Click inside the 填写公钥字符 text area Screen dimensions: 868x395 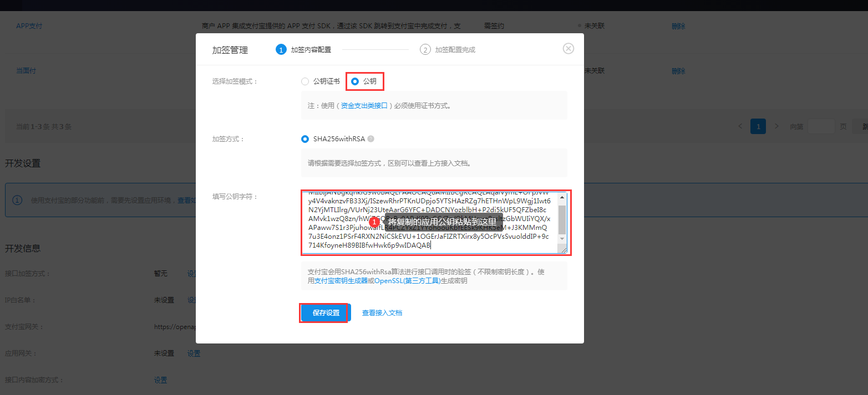(x=430, y=223)
